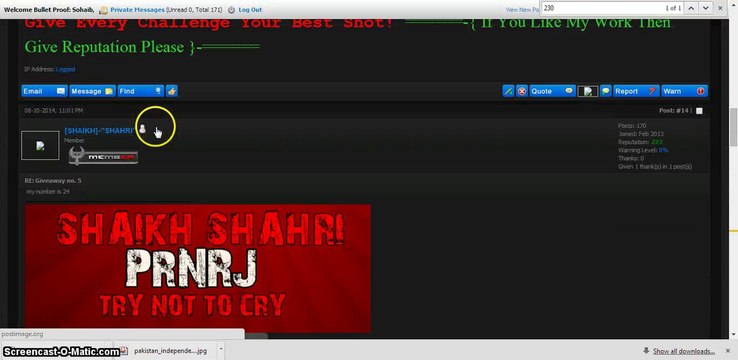
Task: Click the 'RE: Giveaway no. 5' post title
Action: coord(53,181)
